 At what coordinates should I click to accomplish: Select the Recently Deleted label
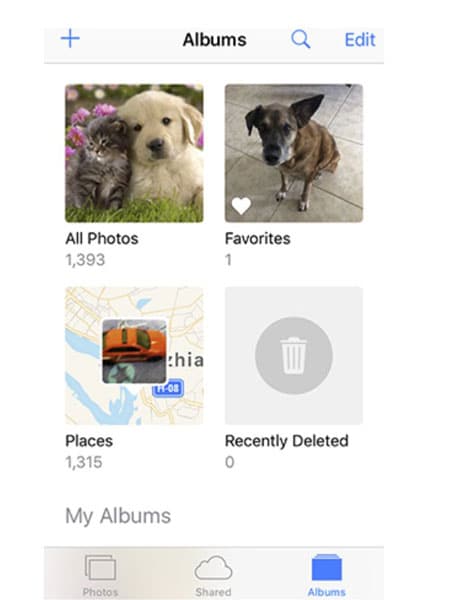[287, 441]
